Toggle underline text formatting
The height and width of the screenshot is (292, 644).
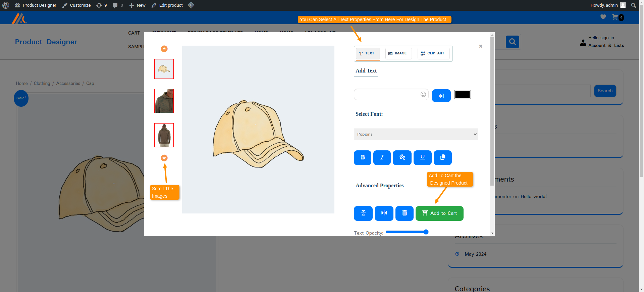(x=423, y=158)
